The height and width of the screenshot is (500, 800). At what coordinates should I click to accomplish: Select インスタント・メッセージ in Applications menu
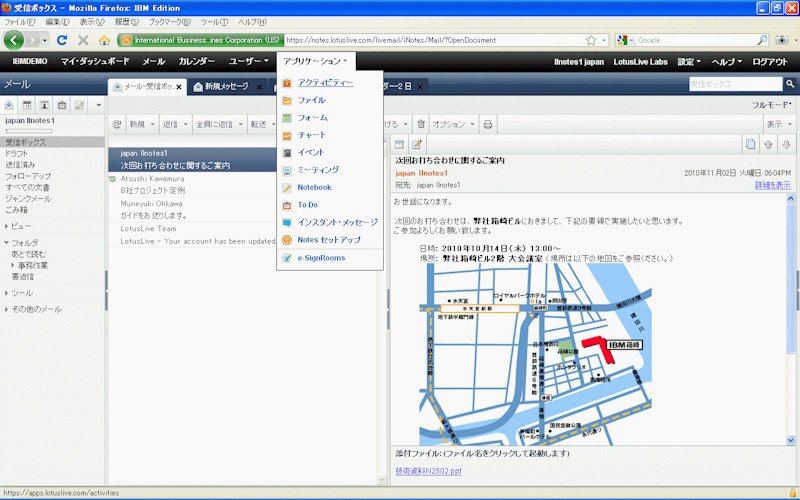(337, 222)
